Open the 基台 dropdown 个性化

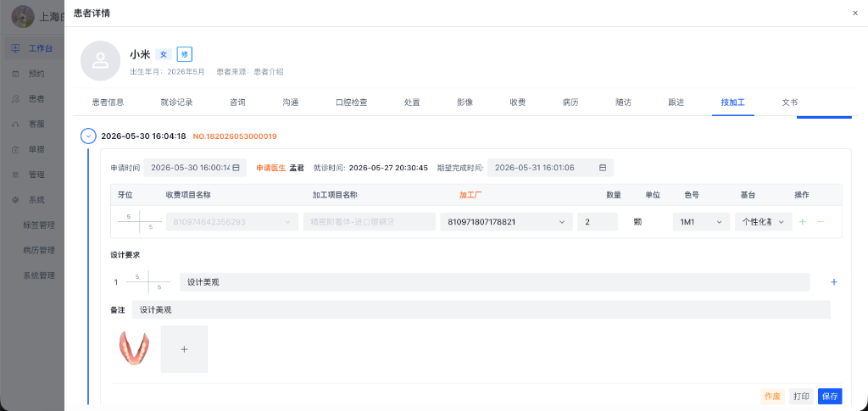(764, 222)
